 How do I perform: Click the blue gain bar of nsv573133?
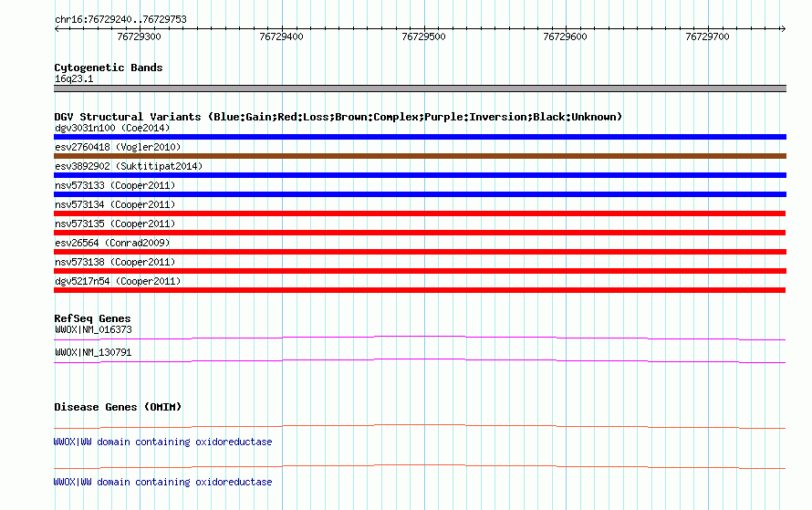pyautogui.click(x=420, y=194)
